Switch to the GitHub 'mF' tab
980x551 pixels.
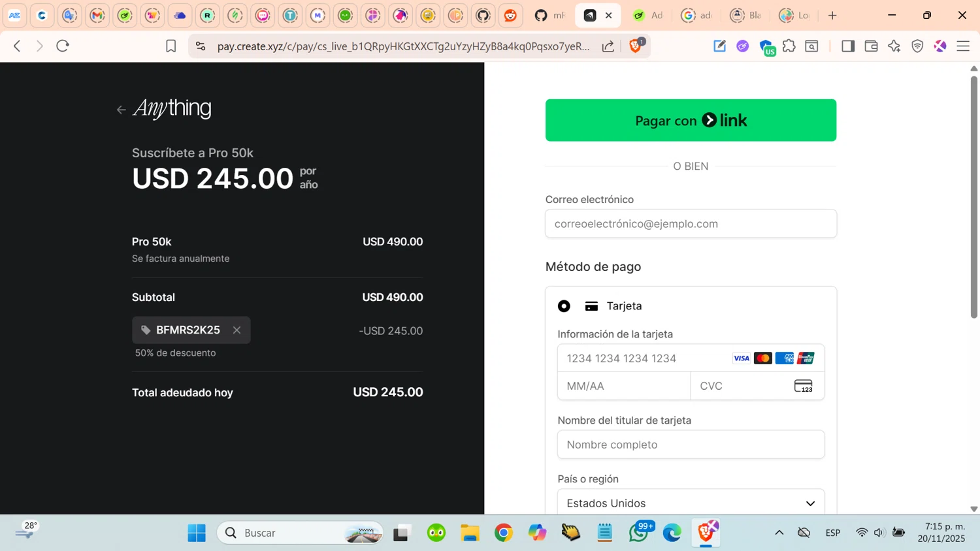pos(549,15)
